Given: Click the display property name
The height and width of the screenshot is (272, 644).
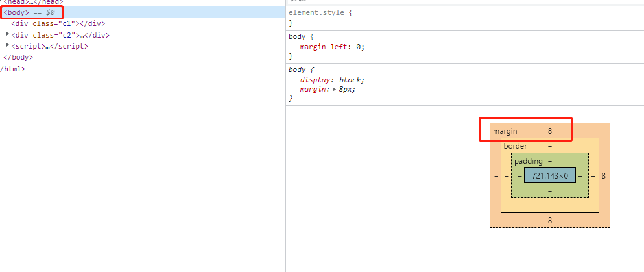Looking at the screenshot, I should 315,80.
